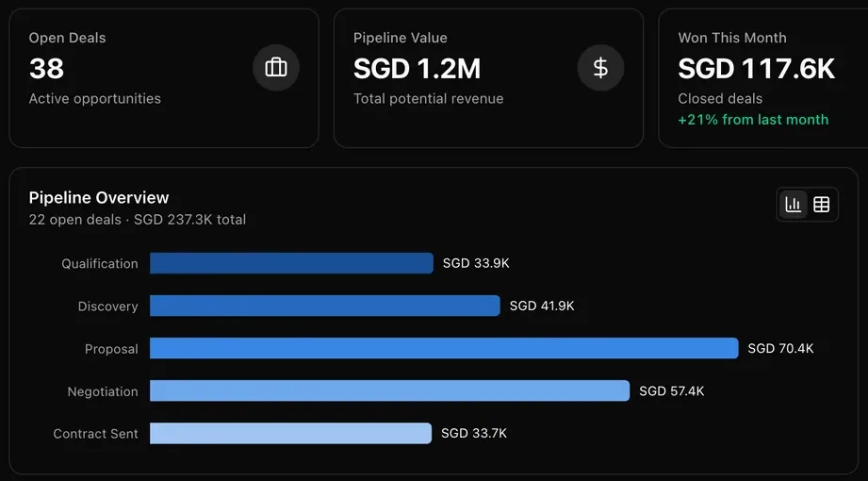This screenshot has height=481, width=868.
Task: Select the Contract Sent bar in chart
Action: [290, 433]
